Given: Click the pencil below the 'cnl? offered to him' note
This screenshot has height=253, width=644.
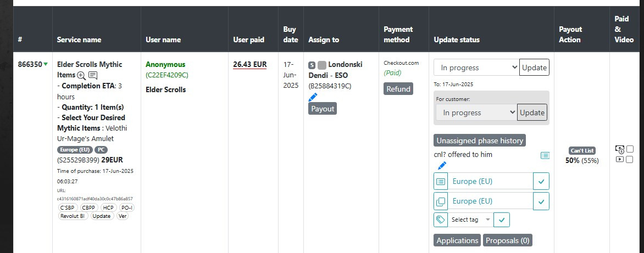Looking at the screenshot, I should click(442, 165).
